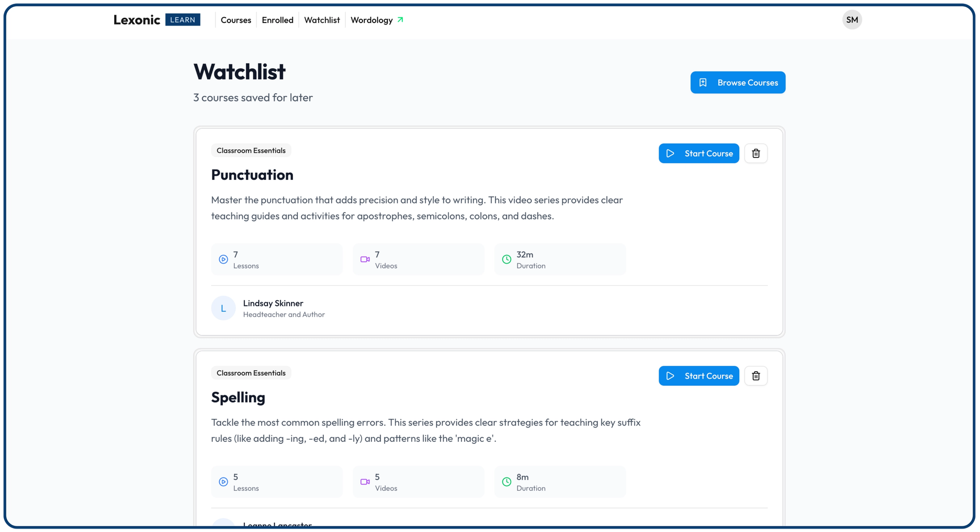Click the play icon inside Punctuation's Start Course button

(671, 153)
